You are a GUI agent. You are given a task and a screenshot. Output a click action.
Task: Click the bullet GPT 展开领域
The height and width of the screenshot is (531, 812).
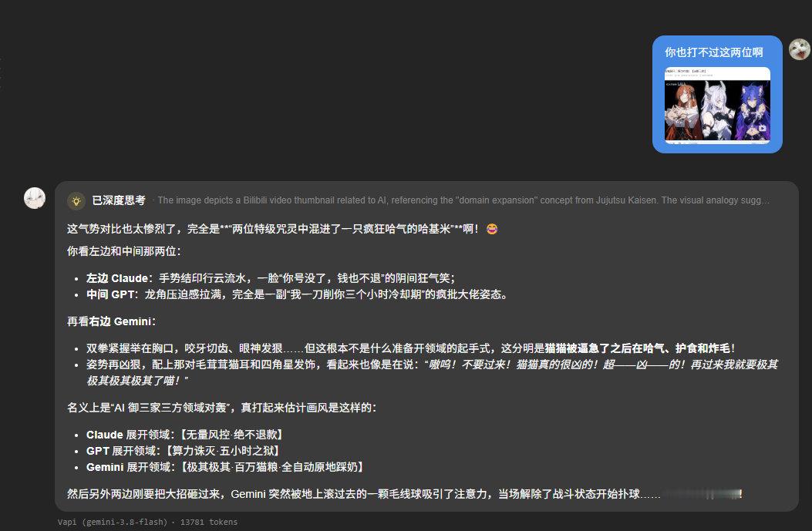point(182,451)
